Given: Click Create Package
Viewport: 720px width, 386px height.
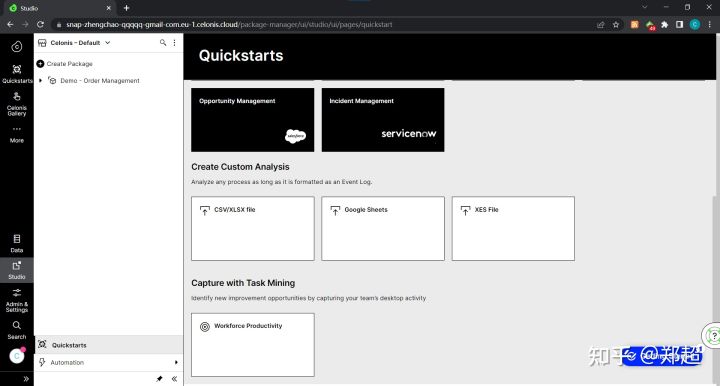Looking at the screenshot, I should tap(65, 64).
